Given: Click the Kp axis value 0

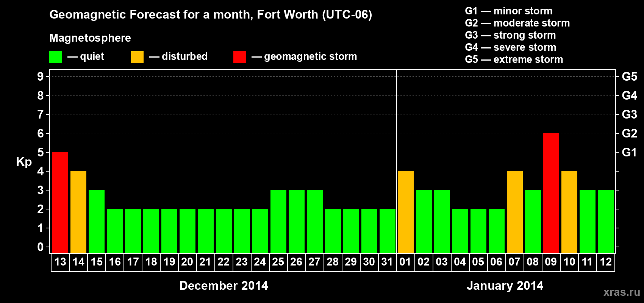Looking at the screenshot, I should [x=41, y=247].
